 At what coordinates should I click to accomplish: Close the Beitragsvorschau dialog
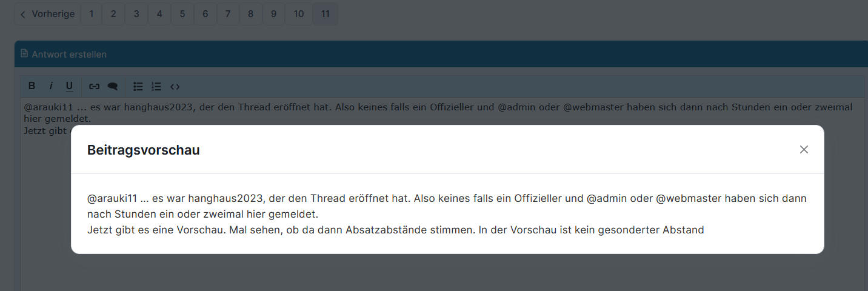tap(804, 150)
